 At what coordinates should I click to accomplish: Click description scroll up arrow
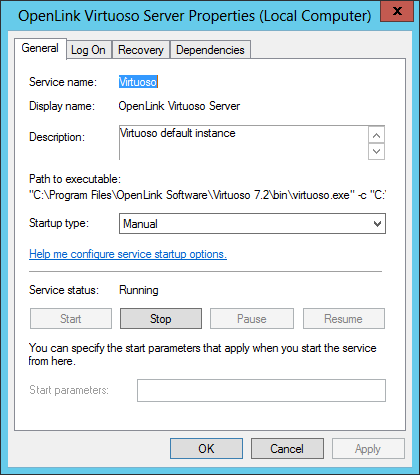[377, 135]
